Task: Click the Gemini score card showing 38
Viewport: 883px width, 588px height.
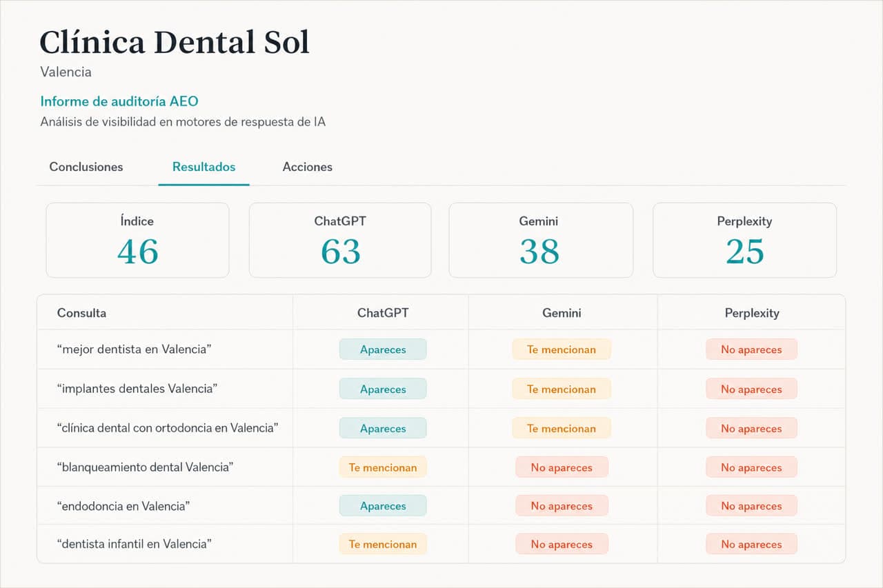Action: pyautogui.click(x=541, y=240)
